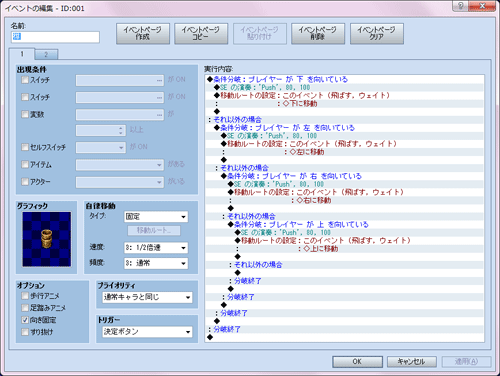Open the セルフスイッチ value dropdown
Viewport: 500px width, 376px height.
click(x=101, y=147)
